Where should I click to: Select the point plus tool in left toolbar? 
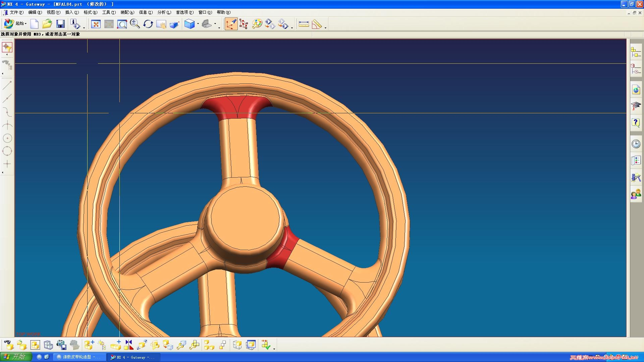[7, 164]
